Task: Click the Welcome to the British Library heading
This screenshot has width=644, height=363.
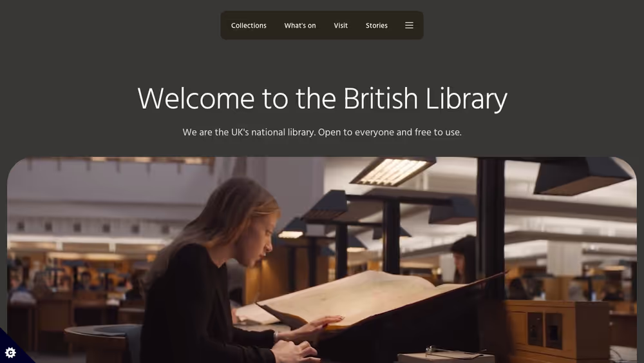Action: (x=322, y=99)
